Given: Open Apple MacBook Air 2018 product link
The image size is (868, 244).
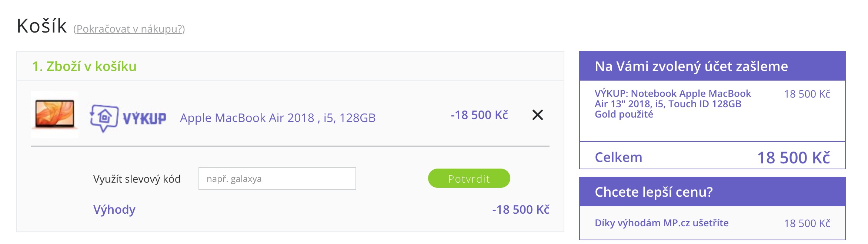Looking at the screenshot, I should [x=278, y=118].
